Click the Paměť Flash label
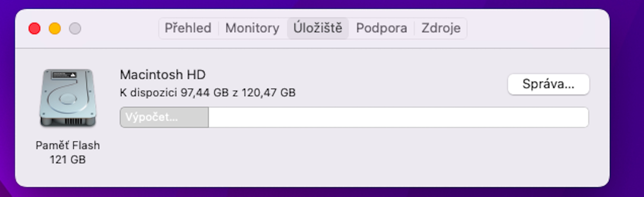The width and height of the screenshot is (644, 197). point(68,145)
